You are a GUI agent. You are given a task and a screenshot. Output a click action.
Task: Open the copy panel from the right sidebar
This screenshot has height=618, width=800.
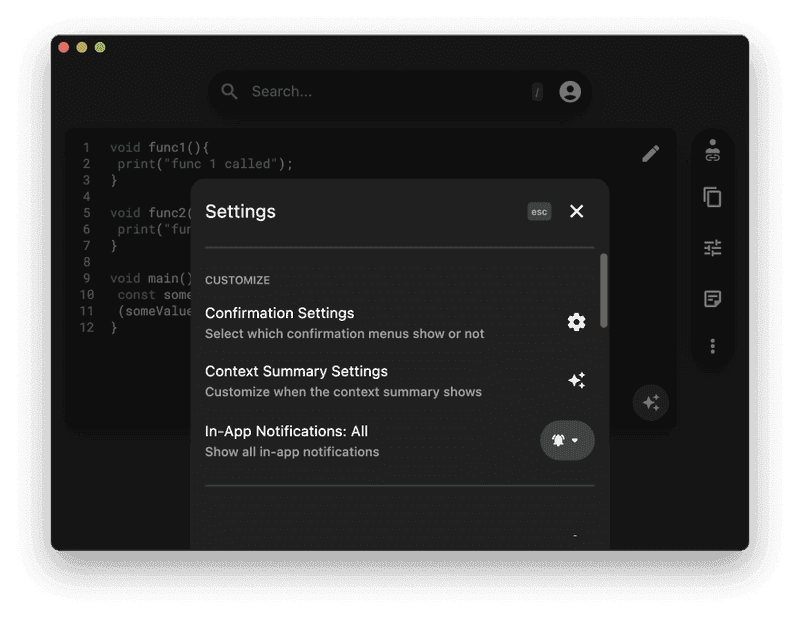712,198
